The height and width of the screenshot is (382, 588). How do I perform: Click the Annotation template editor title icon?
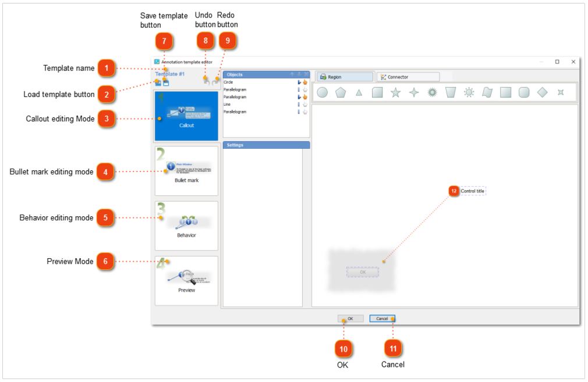point(157,62)
